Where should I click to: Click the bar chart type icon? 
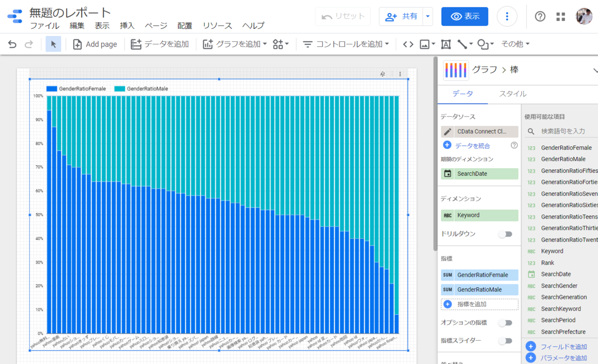pyautogui.click(x=456, y=70)
